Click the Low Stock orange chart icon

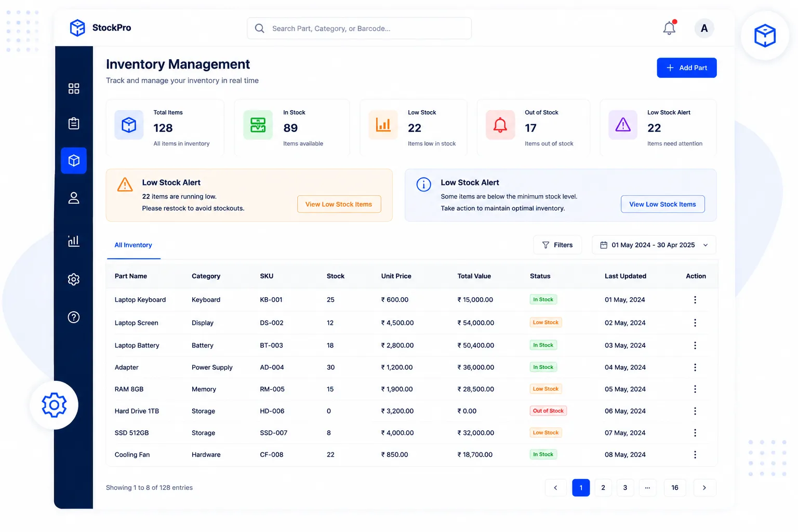pos(383,125)
